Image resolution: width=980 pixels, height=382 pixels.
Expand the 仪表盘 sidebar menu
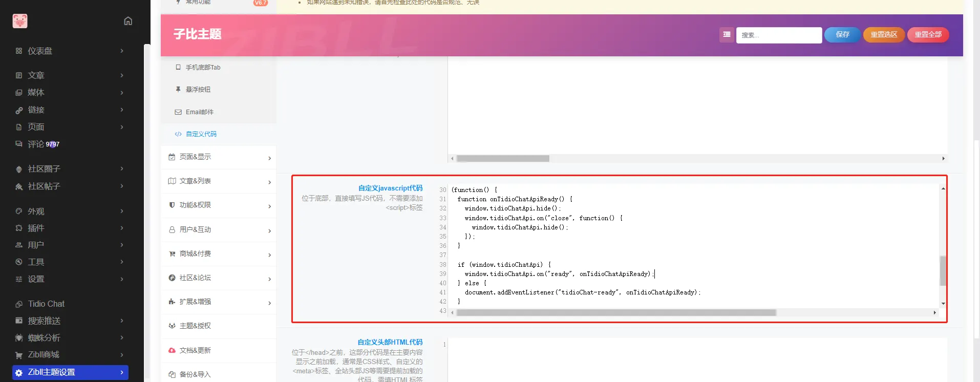tap(71, 51)
